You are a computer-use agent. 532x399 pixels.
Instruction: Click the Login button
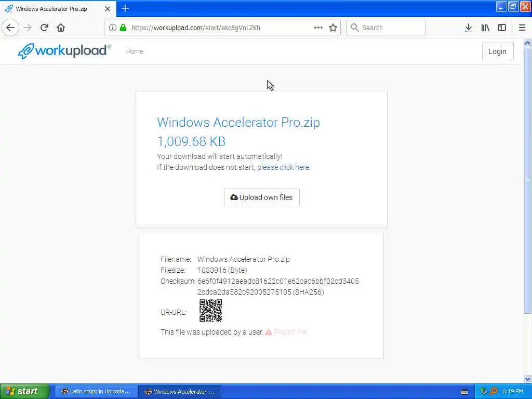coord(497,51)
